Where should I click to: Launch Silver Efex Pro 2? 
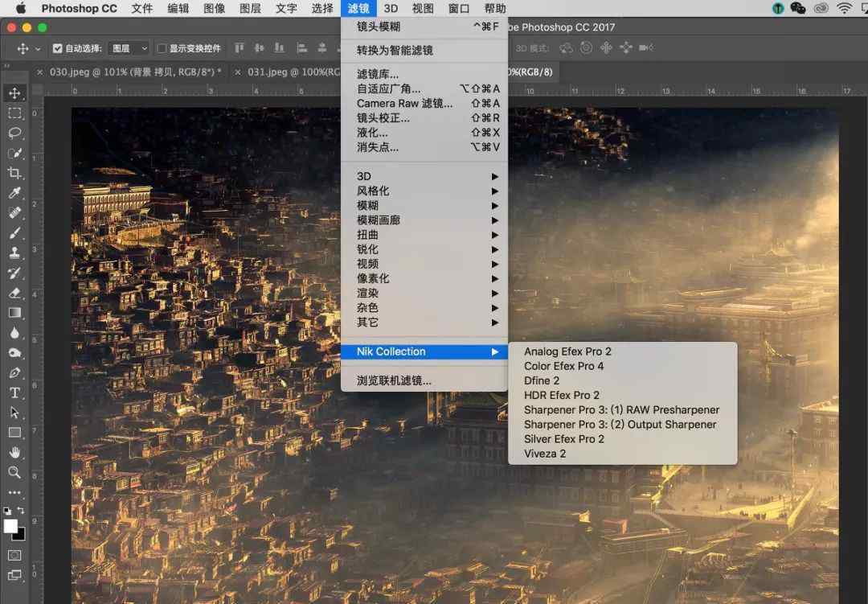click(x=623, y=439)
